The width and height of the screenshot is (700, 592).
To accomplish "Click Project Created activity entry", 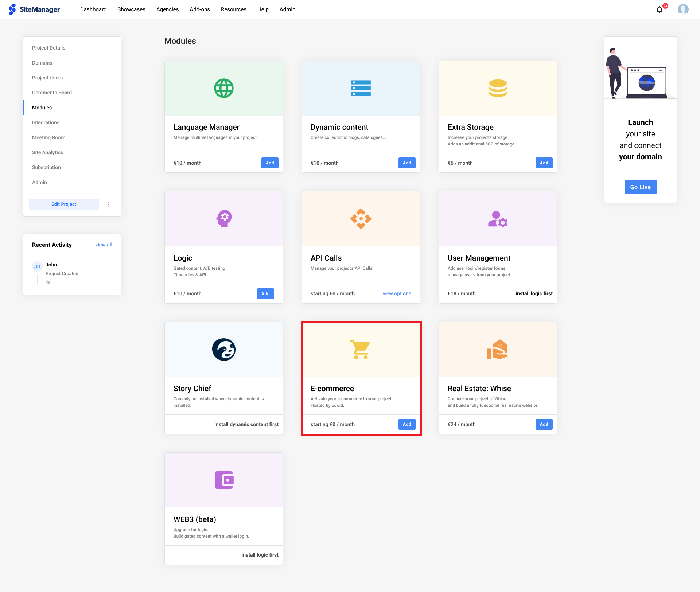I will pos(62,273).
